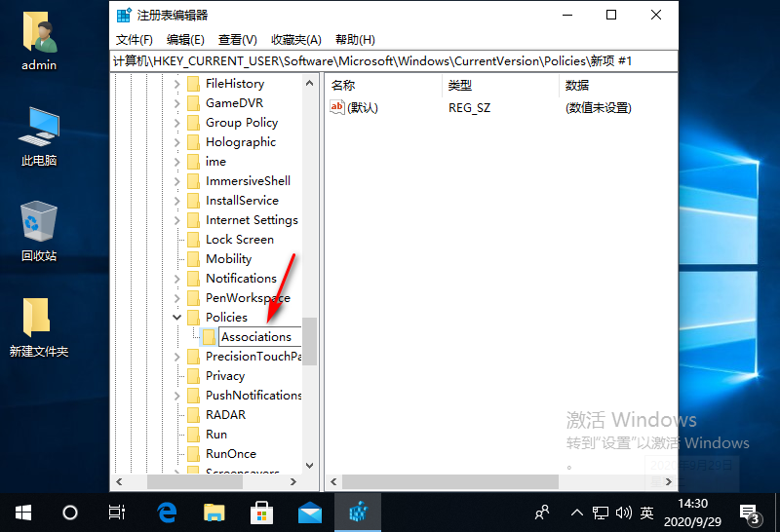Viewport: 780px width, 532px height.
Task: Expand the ImmersiveShell key
Action: [x=177, y=181]
